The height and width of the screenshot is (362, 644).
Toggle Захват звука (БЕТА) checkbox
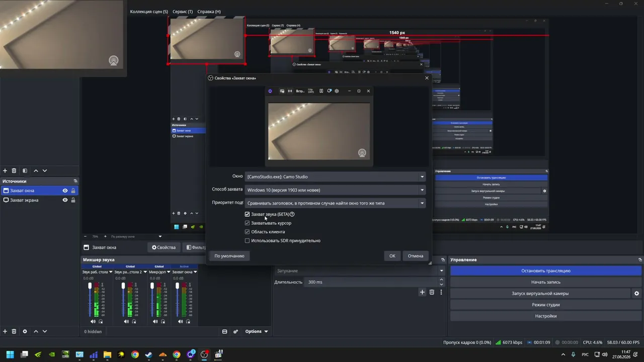tap(247, 214)
